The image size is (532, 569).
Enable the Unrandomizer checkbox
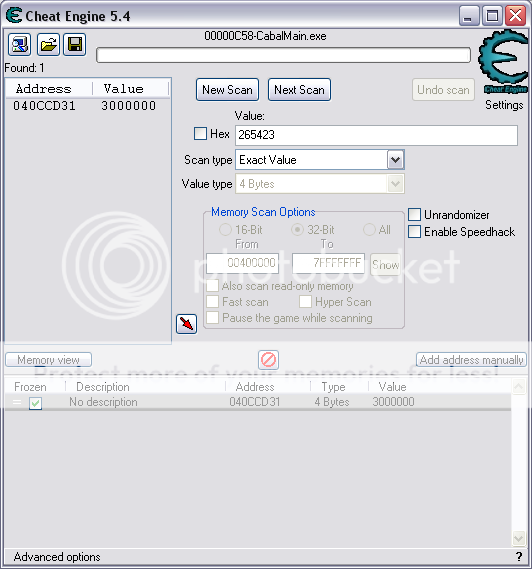[414, 214]
